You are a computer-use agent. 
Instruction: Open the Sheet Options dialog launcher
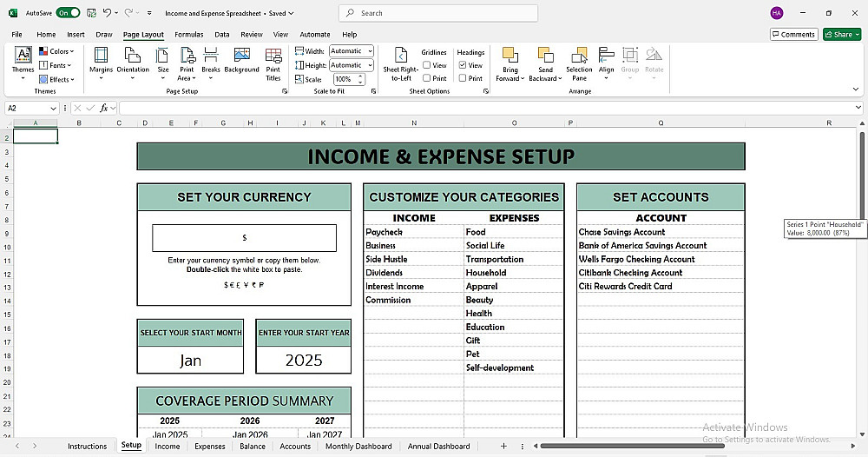coord(485,91)
